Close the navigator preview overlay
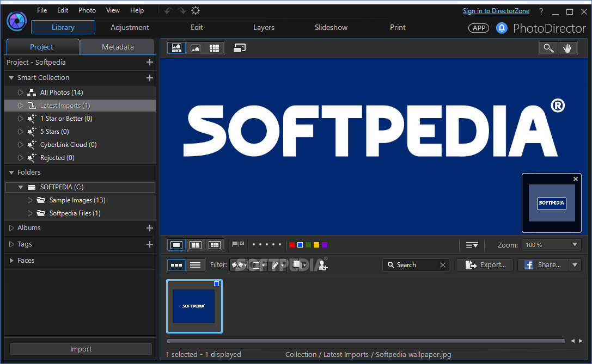The height and width of the screenshot is (364, 592). point(575,179)
